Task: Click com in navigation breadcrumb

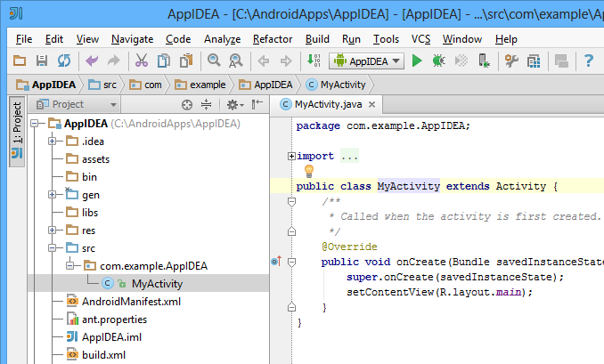Action: (145, 85)
